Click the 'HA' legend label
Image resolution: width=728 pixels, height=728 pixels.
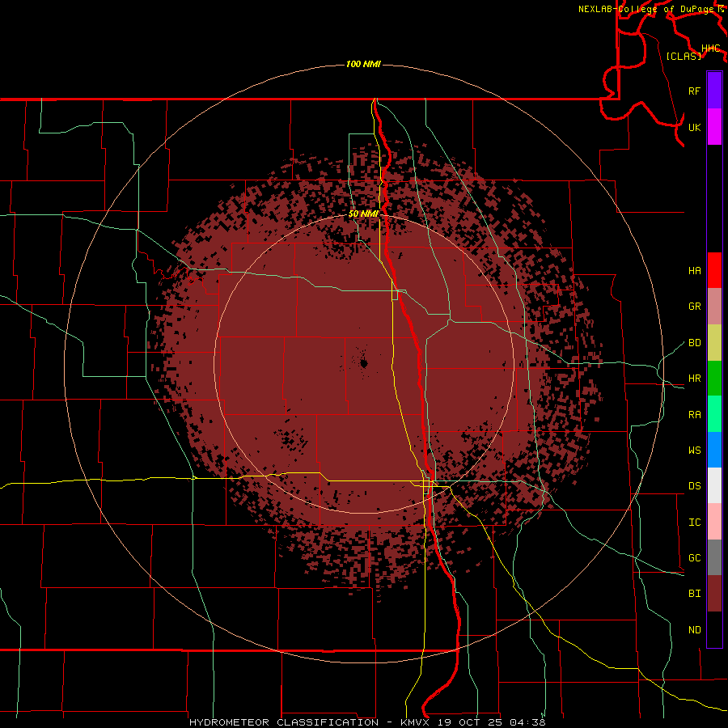coord(694,271)
